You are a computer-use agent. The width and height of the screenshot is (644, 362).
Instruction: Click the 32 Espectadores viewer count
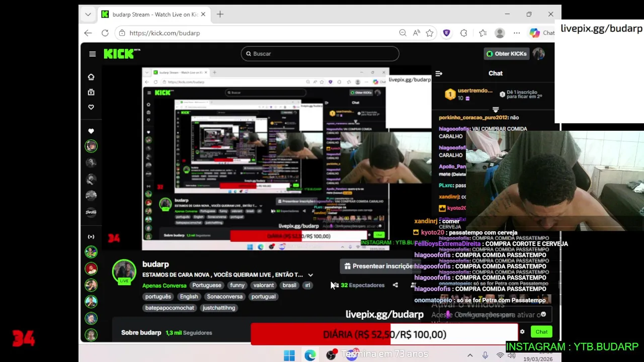(362, 285)
